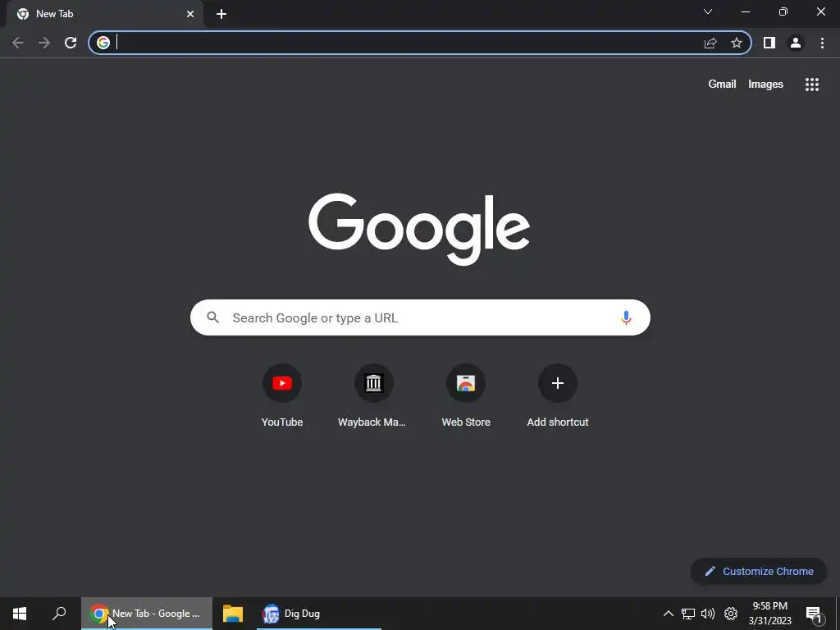Start voice search with microphone
This screenshot has height=630, width=840.
click(x=626, y=317)
